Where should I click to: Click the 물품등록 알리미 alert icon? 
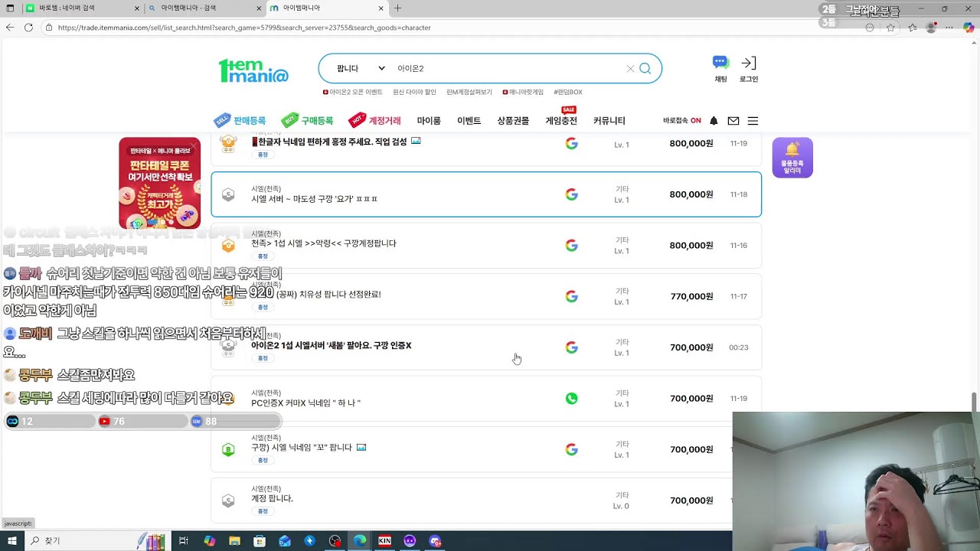792,158
